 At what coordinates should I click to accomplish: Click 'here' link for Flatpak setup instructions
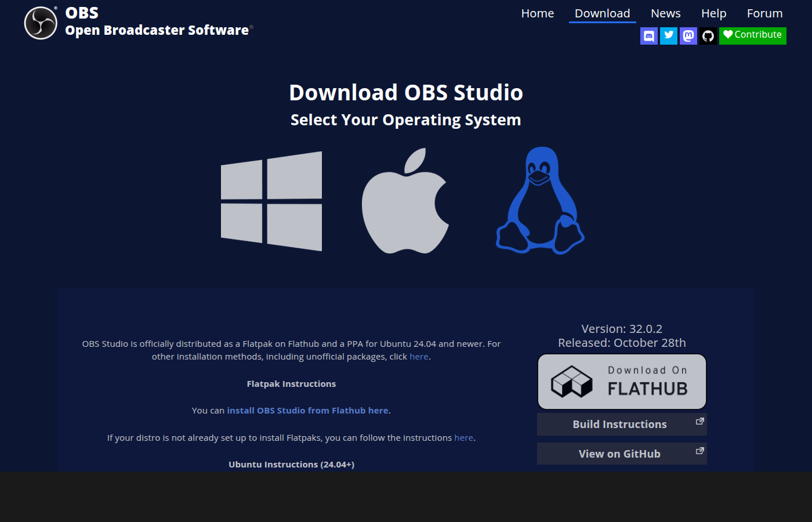(463, 438)
